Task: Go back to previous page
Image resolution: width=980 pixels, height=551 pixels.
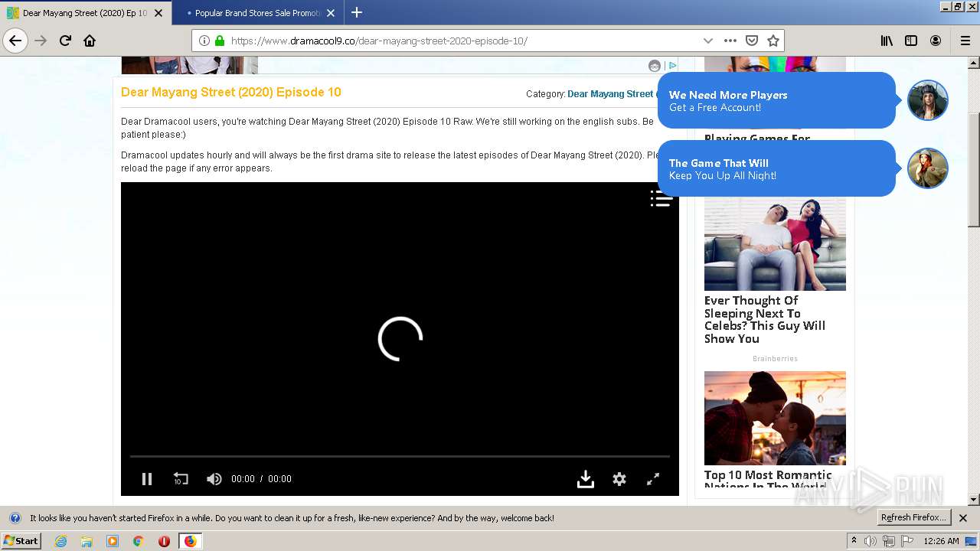Action: pos(15,41)
